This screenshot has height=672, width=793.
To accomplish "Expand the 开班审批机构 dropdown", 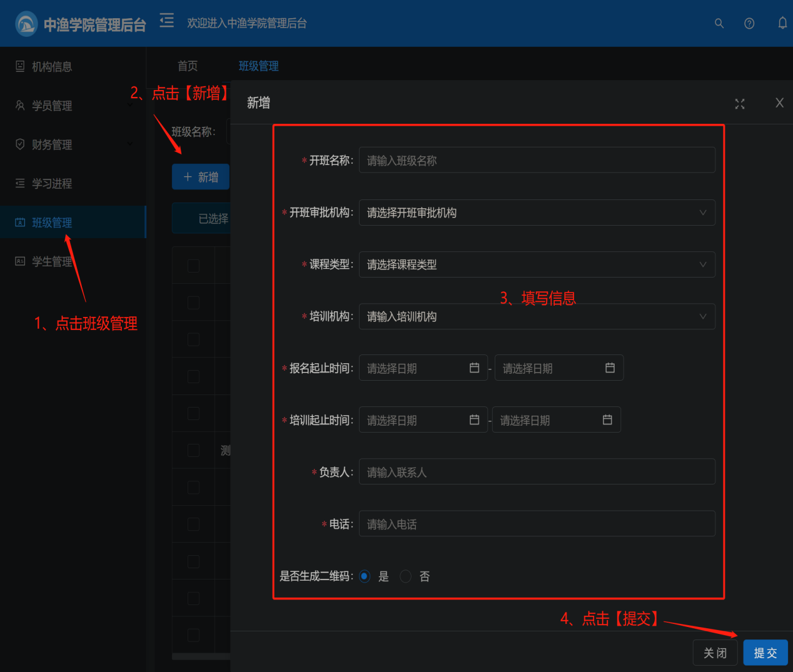I will (x=703, y=213).
